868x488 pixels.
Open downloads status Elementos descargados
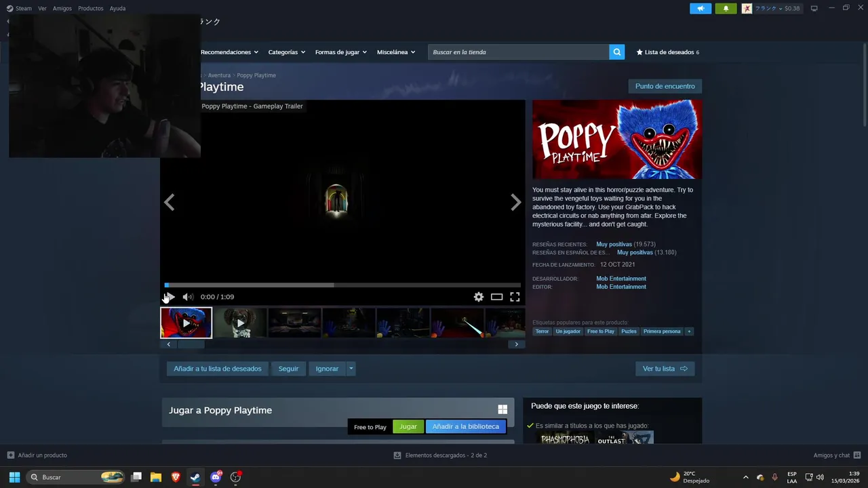coord(440,455)
